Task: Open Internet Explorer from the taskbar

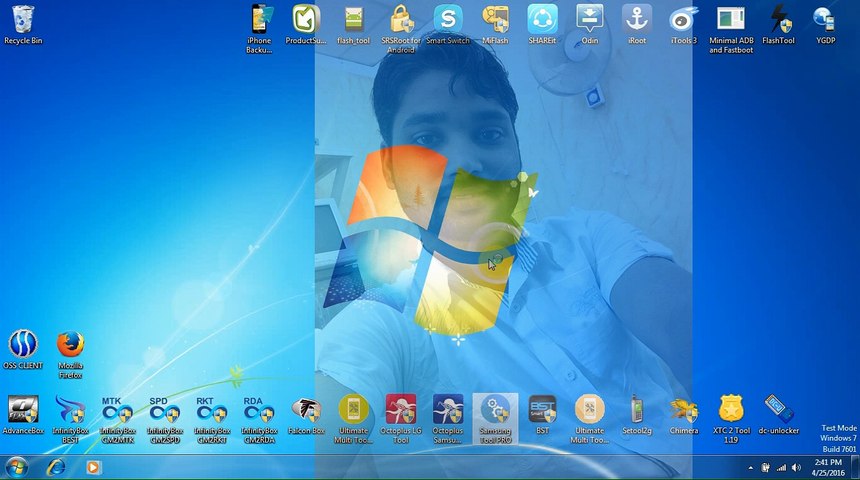Action: pos(56,467)
